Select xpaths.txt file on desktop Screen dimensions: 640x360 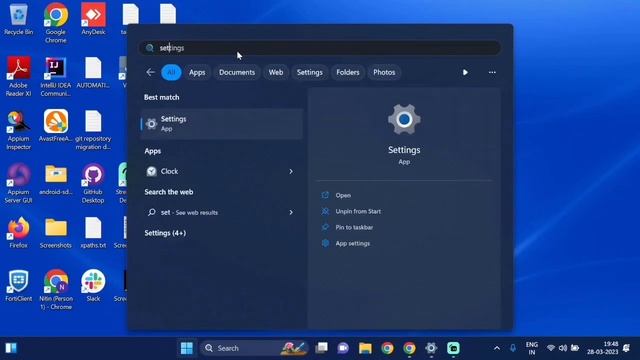[93, 233]
